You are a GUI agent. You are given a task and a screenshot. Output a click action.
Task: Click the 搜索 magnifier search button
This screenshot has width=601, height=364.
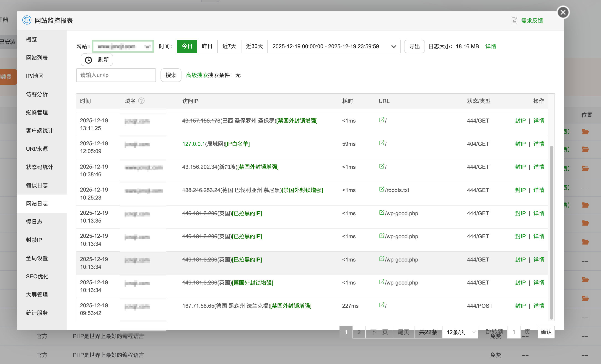171,75
